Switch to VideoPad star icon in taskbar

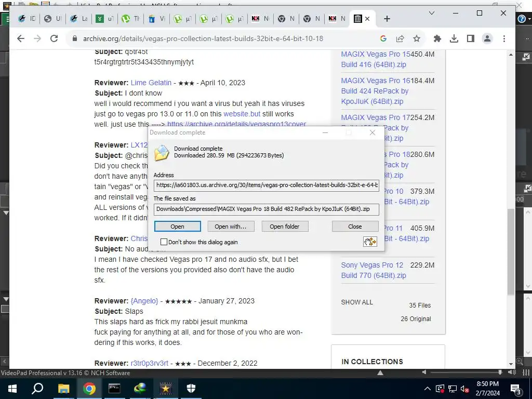[x=166, y=389]
